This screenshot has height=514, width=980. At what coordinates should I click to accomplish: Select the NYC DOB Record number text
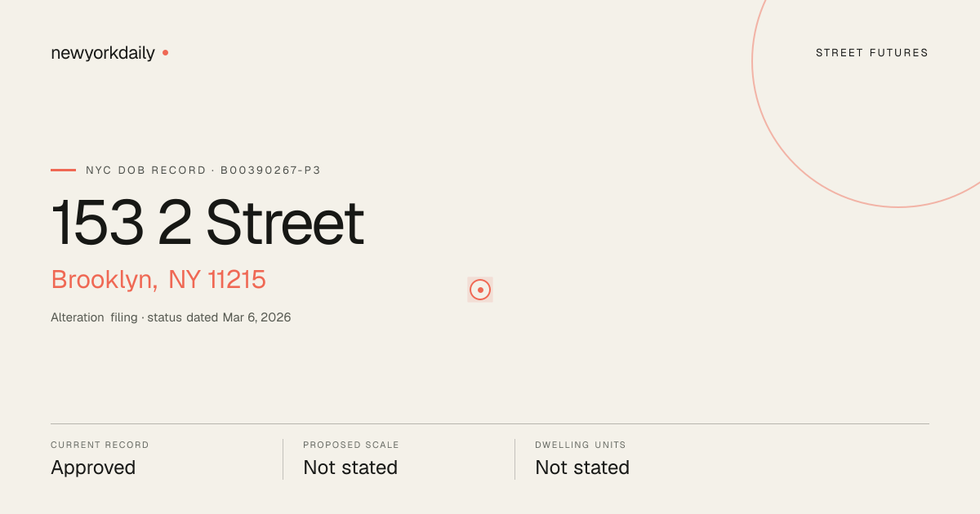click(x=203, y=171)
